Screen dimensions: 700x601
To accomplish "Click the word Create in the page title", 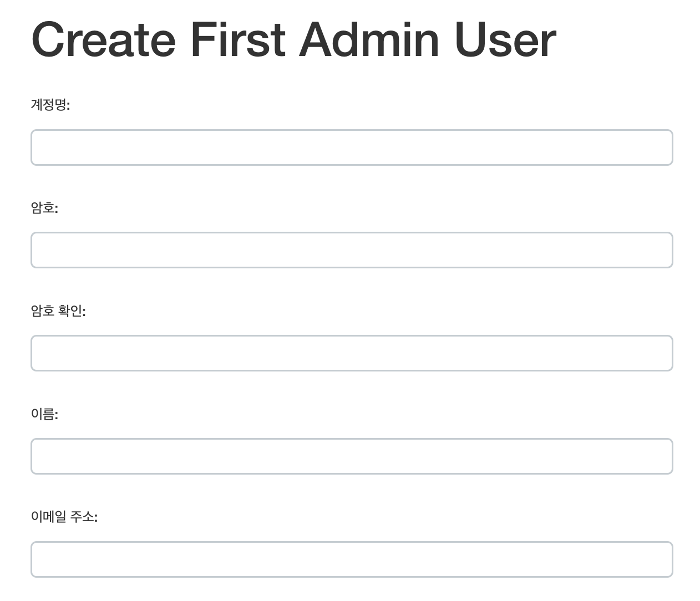I will 104,39.
